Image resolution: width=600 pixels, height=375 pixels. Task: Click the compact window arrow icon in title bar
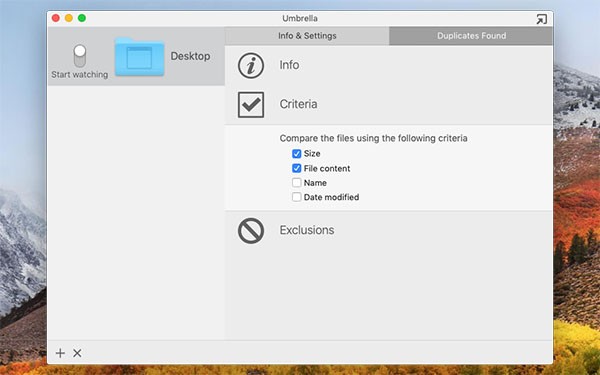[541, 19]
